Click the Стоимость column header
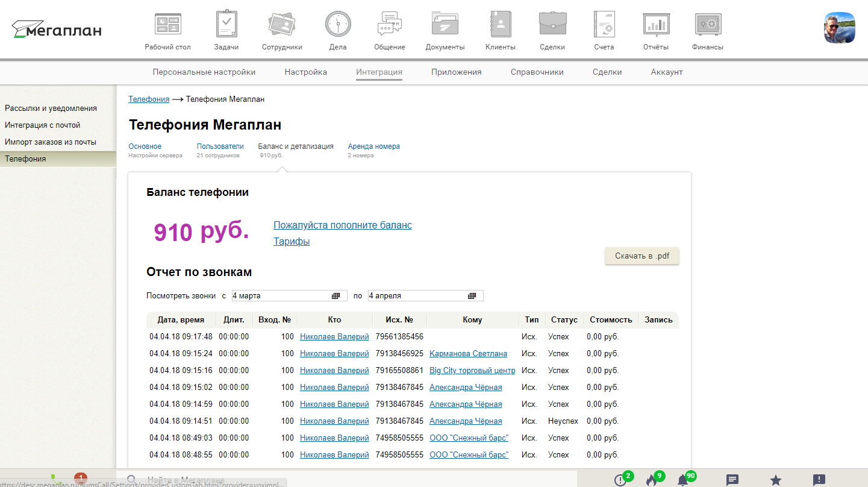This screenshot has width=868, height=487. [611, 320]
